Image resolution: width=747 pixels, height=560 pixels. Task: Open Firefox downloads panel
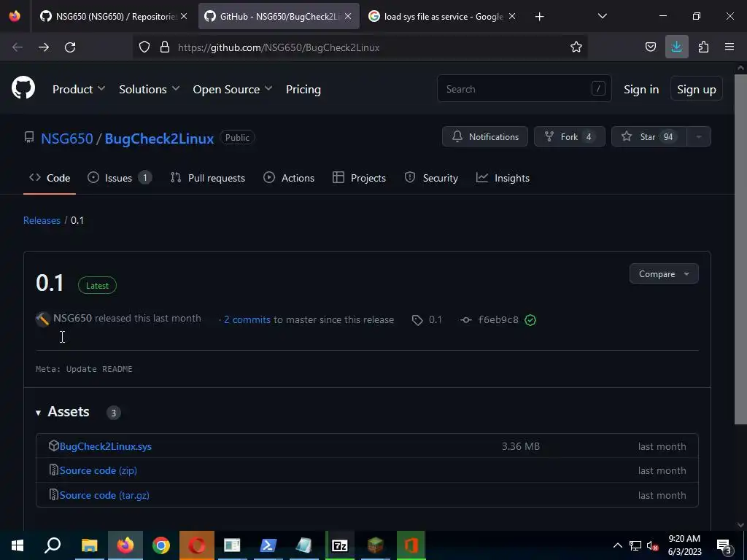pyautogui.click(x=676, y=47)
